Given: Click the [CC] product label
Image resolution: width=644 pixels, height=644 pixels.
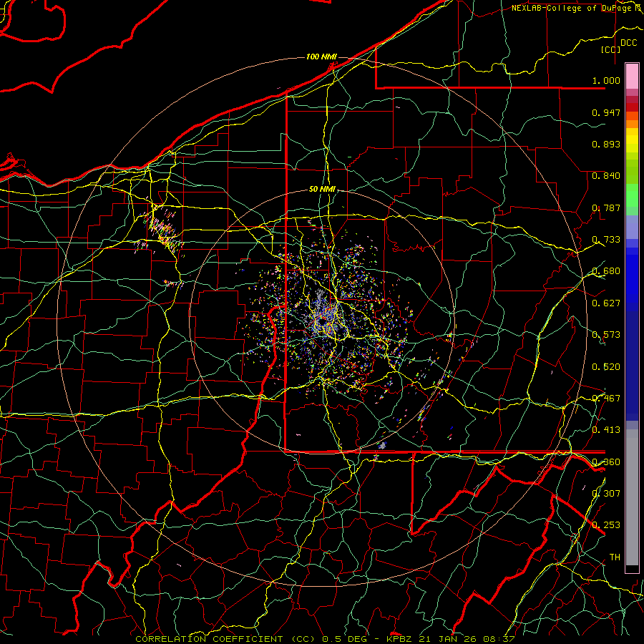Looking at the screenshot, I should point(610,49).
